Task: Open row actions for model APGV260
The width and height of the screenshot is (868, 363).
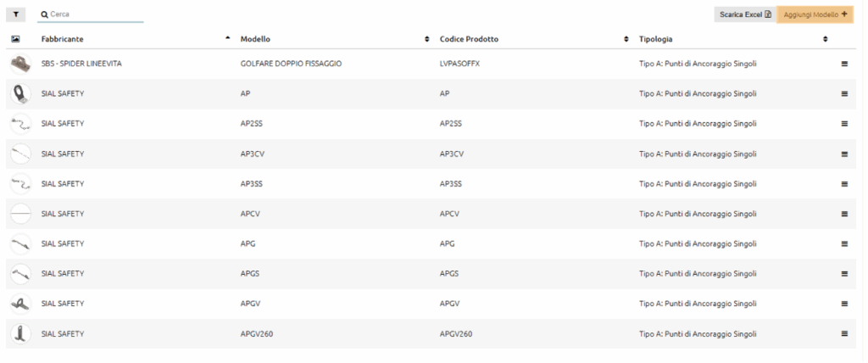Action: [x=844, y=333]
